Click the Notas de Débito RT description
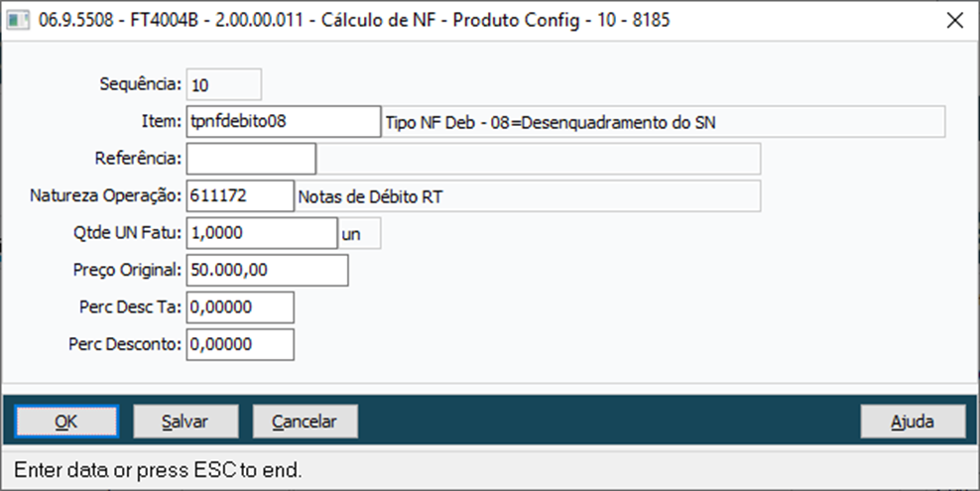Image resolution: width=980 pixels, height=491 pixels. tap(528, 196)
